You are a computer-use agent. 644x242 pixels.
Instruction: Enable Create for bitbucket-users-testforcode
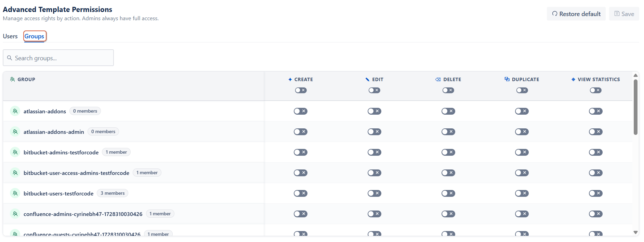click(301, 193)
